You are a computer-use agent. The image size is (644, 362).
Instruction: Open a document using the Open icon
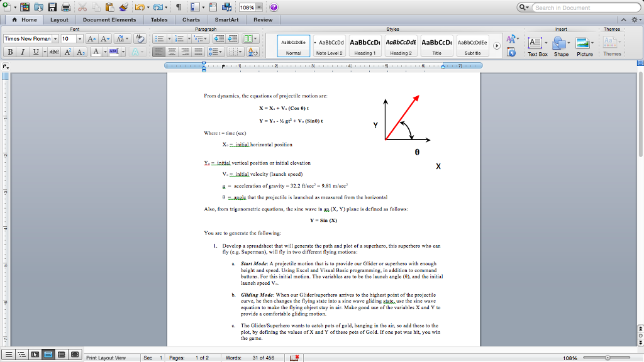click(38, 7)
